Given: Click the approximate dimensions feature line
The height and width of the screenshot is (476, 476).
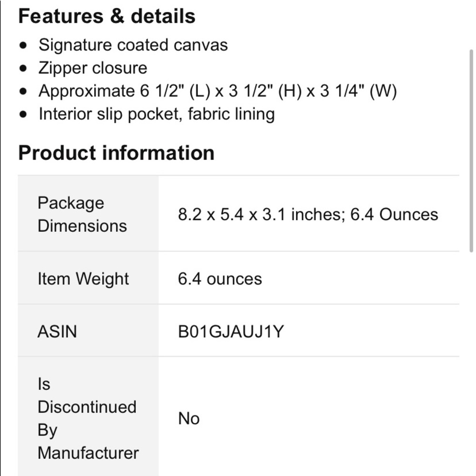Looking at the screenshot, I should (x=218, y=91).
